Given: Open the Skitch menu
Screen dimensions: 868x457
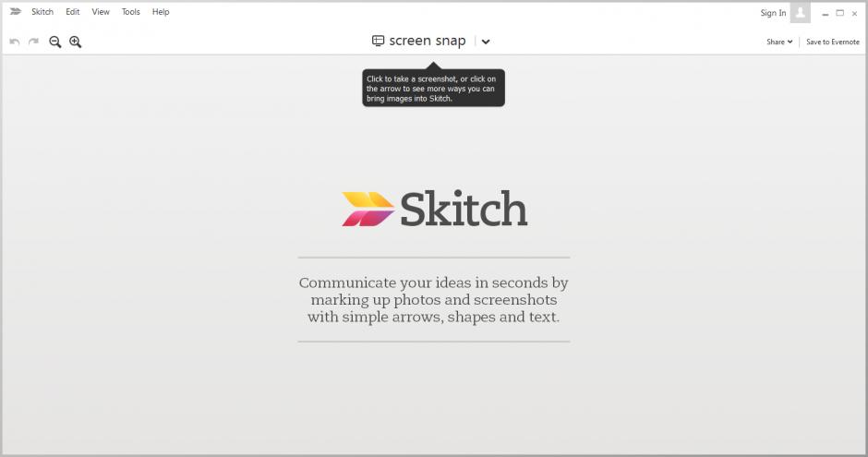Looking at the screenshot, I should tap(42, 12).
